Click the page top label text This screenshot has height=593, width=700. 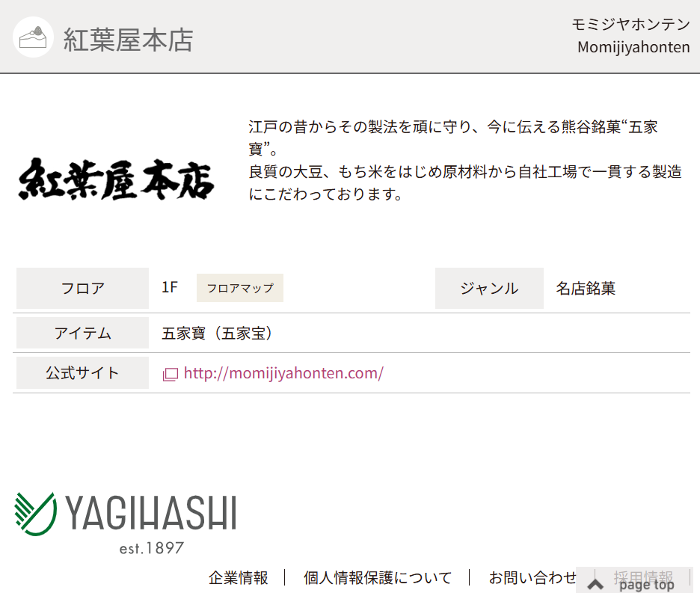pyautogui.click(x=646, y=585)
